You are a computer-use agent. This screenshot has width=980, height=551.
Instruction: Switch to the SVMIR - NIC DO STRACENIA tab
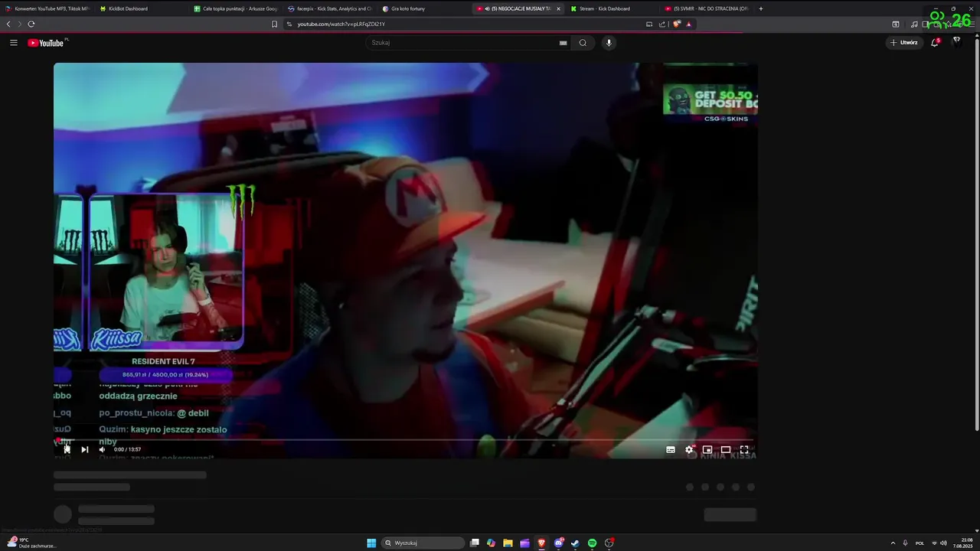click(x=707, y=8)
